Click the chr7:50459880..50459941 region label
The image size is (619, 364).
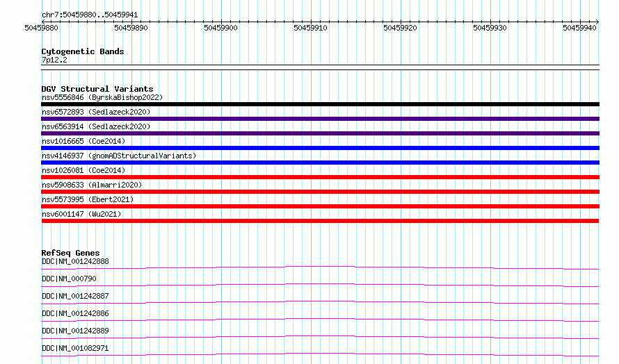click(x=90, y=15)
